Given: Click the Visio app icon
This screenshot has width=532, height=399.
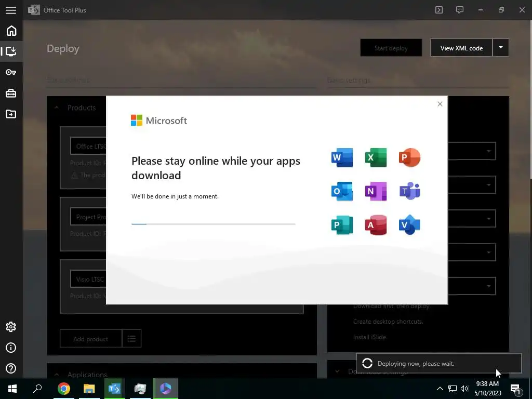Looking at the screenshot, I should tap(409, 225).
